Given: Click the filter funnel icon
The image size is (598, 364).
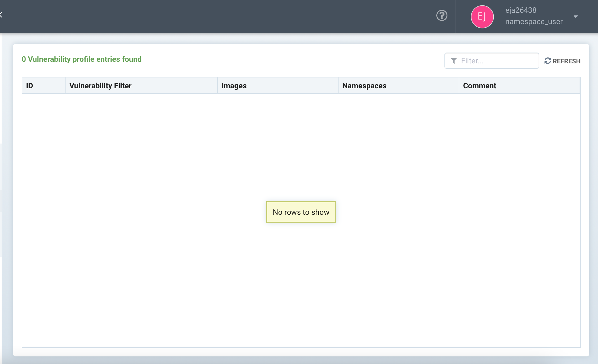Looking at the screenshot, I should coord(454,60).
